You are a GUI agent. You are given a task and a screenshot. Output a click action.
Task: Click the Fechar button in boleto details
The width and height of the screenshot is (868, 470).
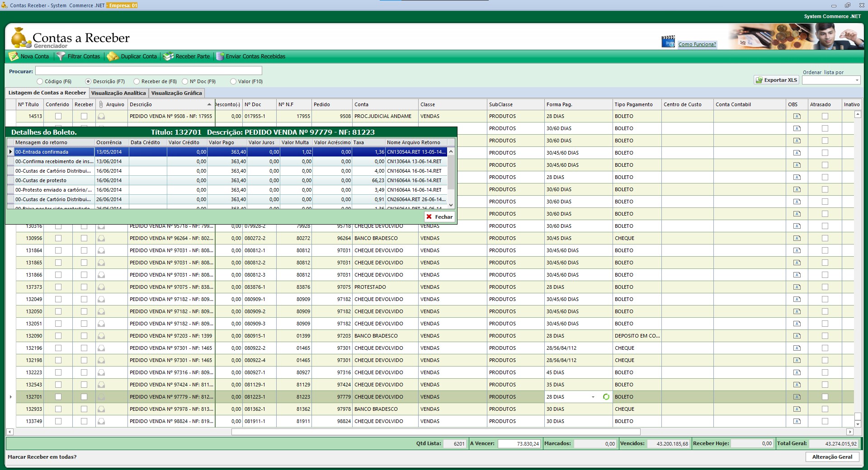439,217
